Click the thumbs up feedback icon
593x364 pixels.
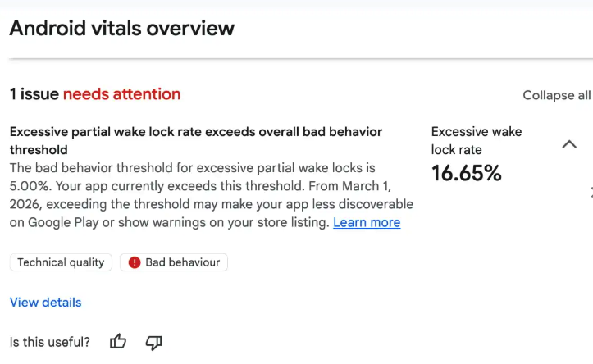pos(118,342)
